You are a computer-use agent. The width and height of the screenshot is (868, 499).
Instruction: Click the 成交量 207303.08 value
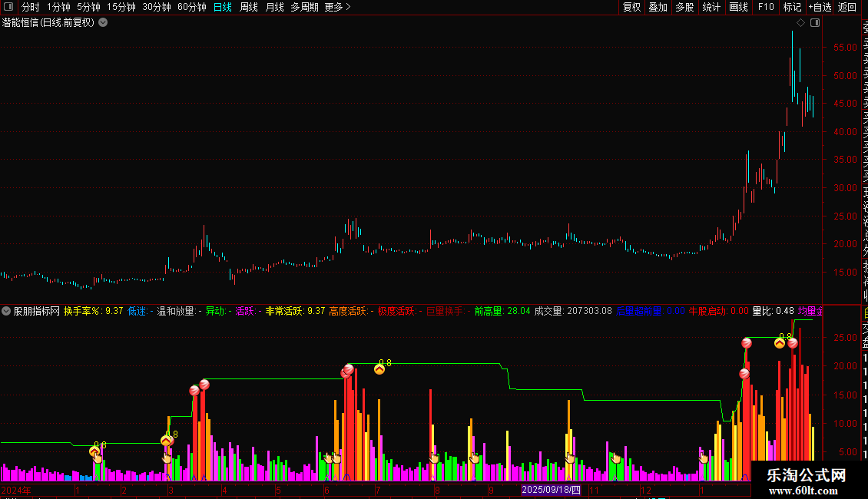coord(573,311)
